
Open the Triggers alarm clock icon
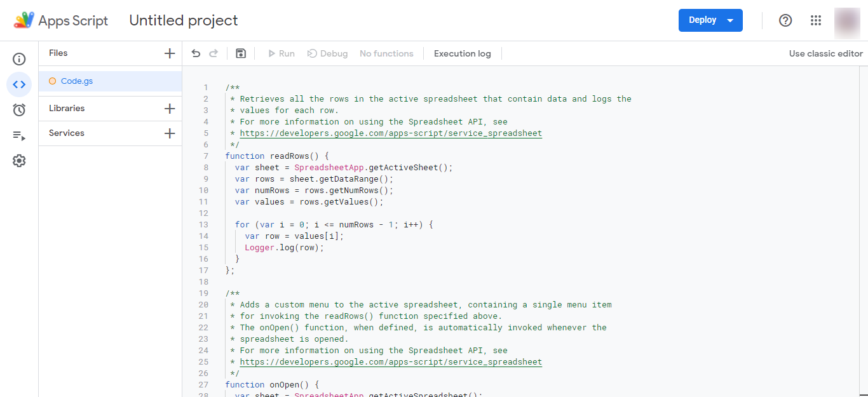coord(19,110)
